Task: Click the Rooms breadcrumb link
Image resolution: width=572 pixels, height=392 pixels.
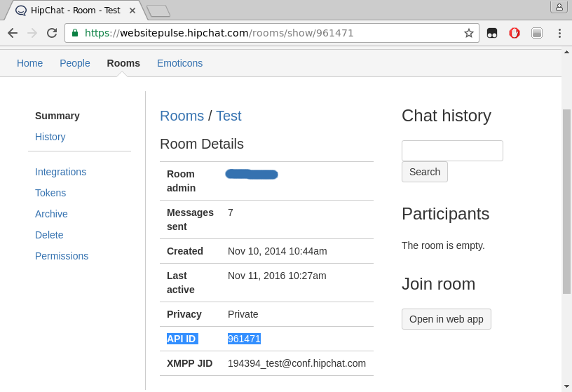Action: 182,116
